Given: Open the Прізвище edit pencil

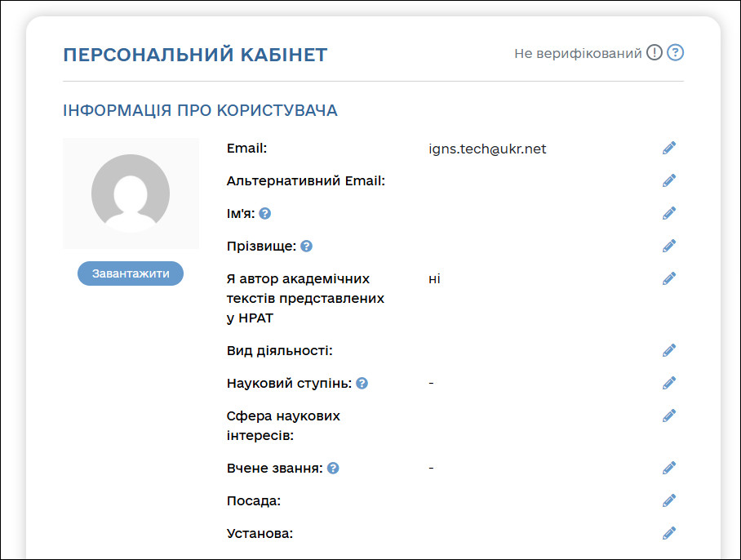Looking at the screenshot, I should point(668,246).
